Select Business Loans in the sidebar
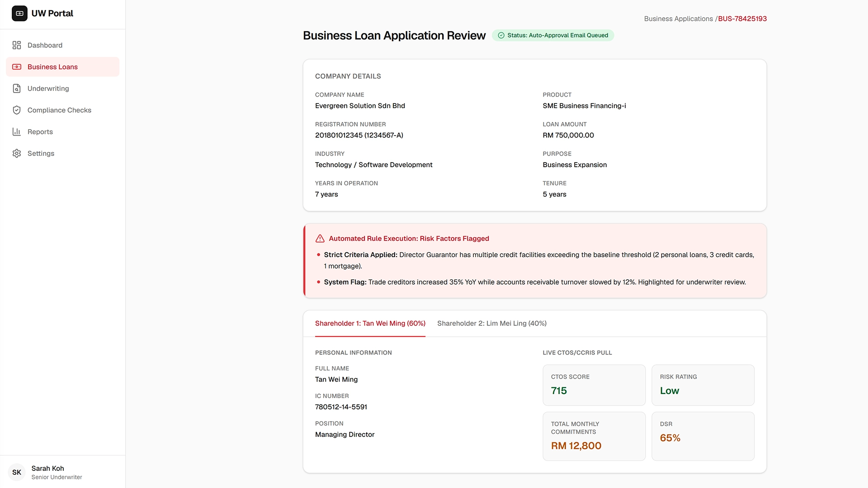Viewport: 868px width, 488px height. [63, 67]
